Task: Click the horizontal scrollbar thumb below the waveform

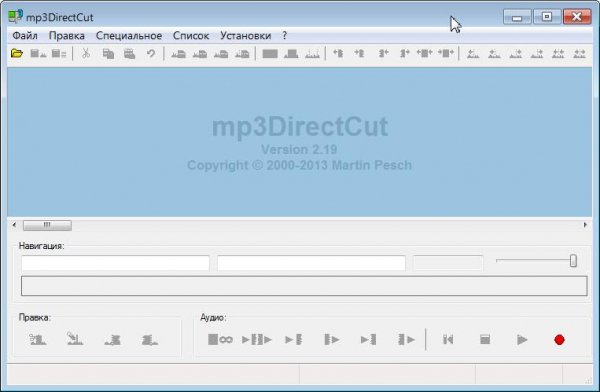Action: (47, 225)
